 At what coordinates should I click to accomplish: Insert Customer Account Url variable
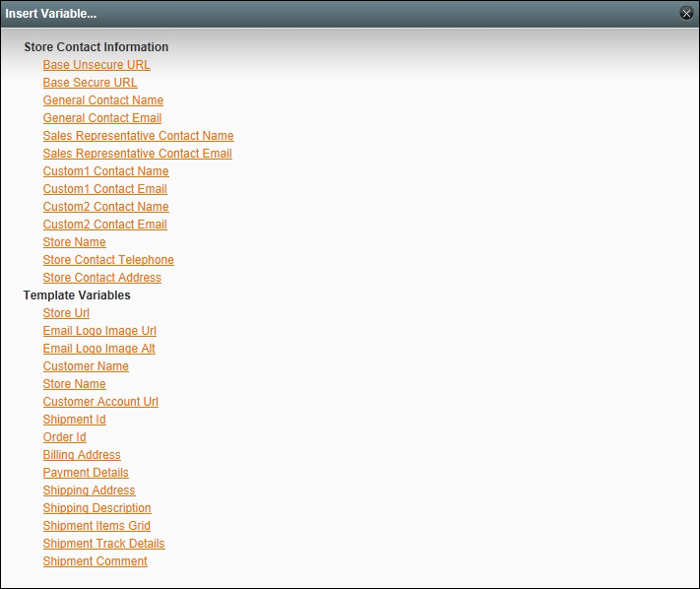(100, 402)
